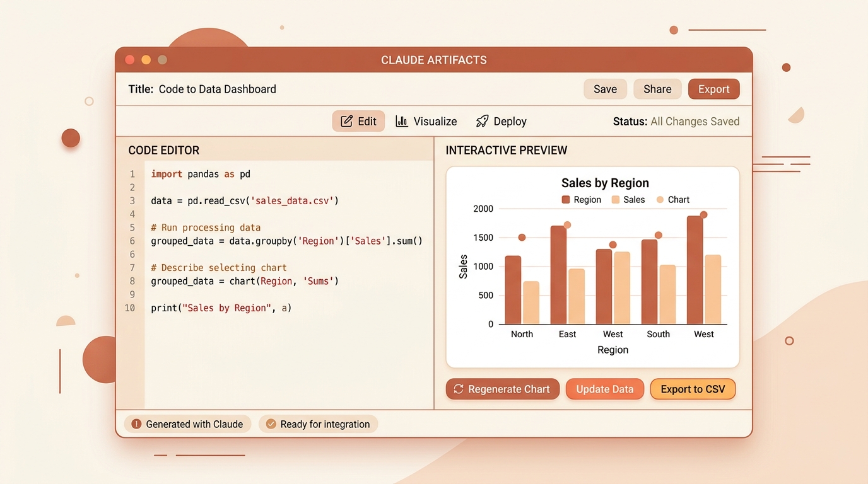Click the print("Sales by Region") code line

point(221,308)
